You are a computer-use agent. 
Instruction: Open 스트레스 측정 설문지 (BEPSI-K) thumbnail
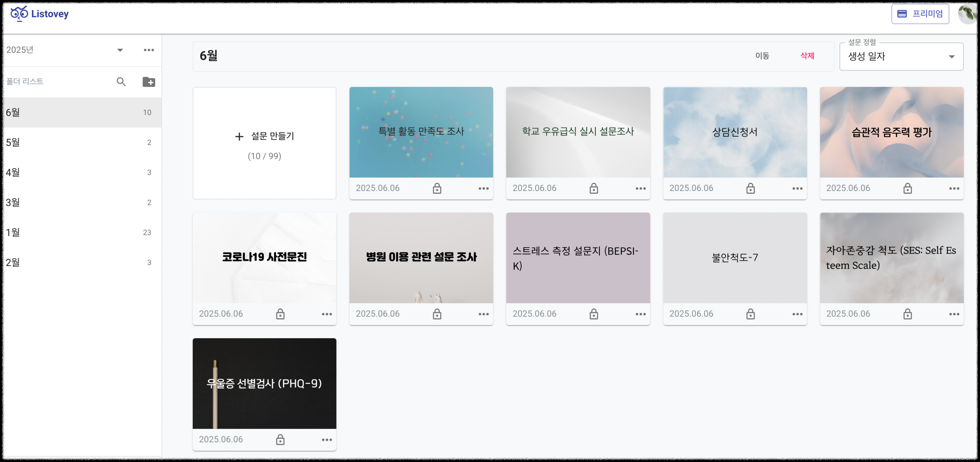(578, 258)
